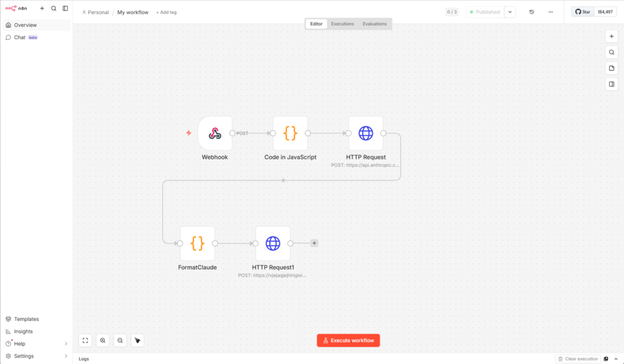Add a sticky note to the canvas
This screenshot has height=364, width=624.
(611, 68)
